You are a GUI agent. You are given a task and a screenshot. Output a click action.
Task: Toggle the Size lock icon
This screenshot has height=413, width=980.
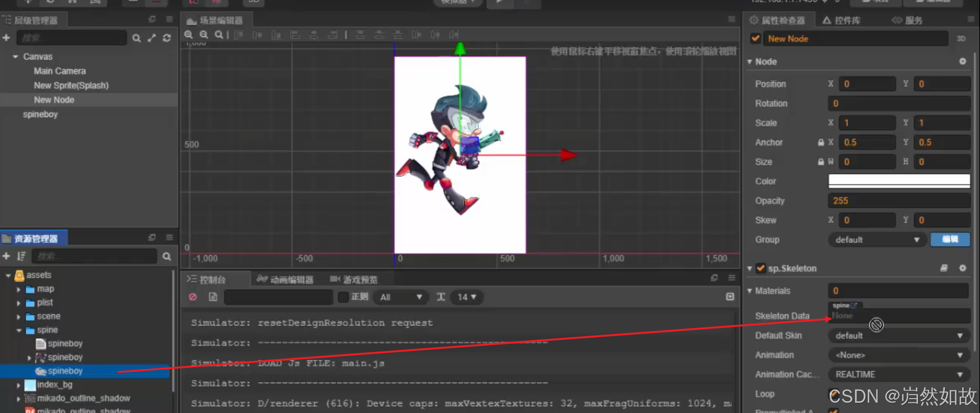click(821, 162)
